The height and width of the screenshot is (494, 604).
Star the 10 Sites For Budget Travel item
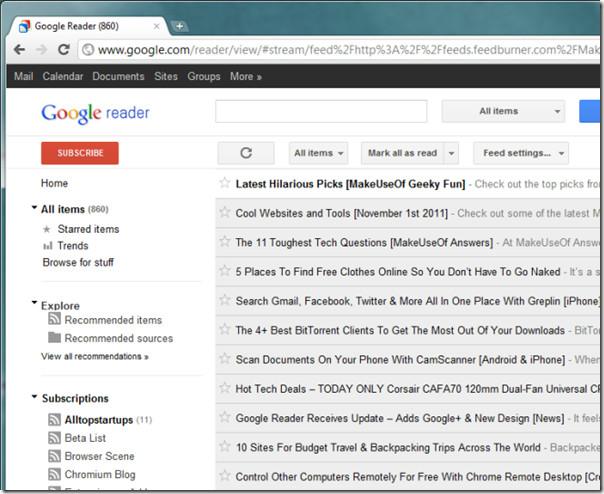point(225,446)
